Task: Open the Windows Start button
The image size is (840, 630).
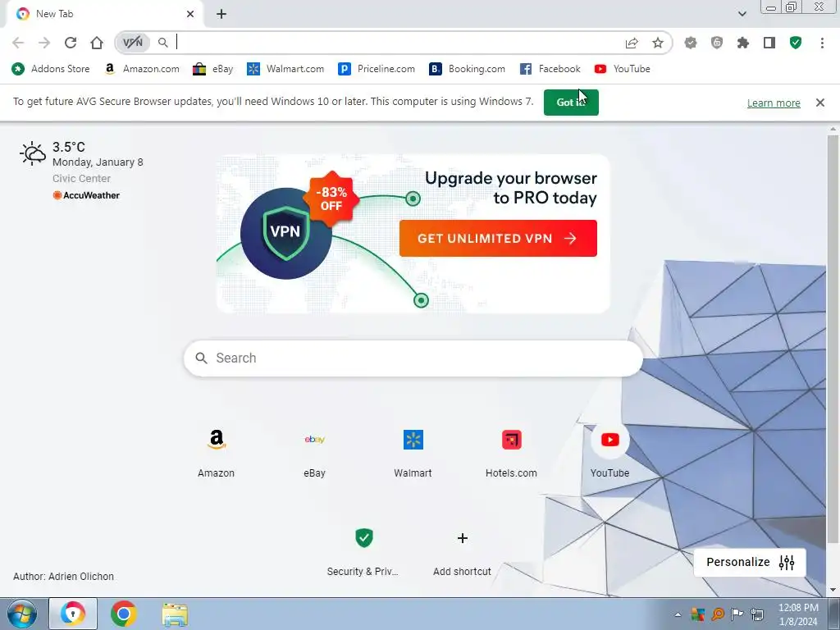Action: (x=22, y=614)
